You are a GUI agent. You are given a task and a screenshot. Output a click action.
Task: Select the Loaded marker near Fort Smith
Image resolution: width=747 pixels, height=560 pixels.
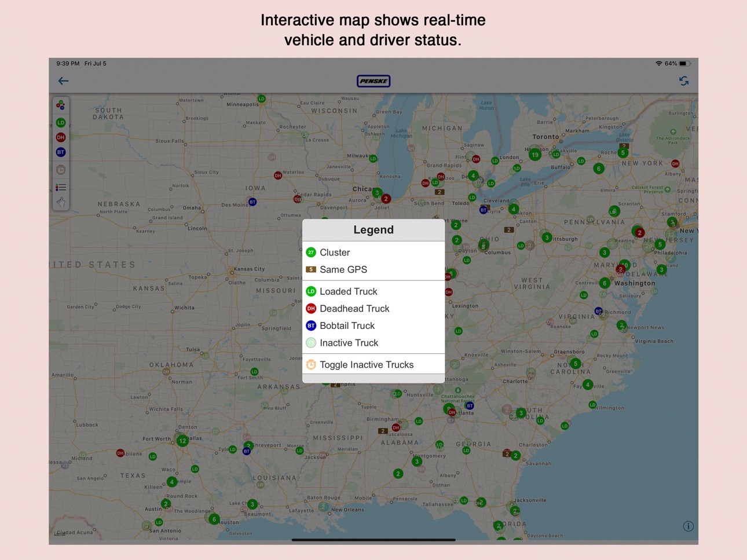[254, 372]
